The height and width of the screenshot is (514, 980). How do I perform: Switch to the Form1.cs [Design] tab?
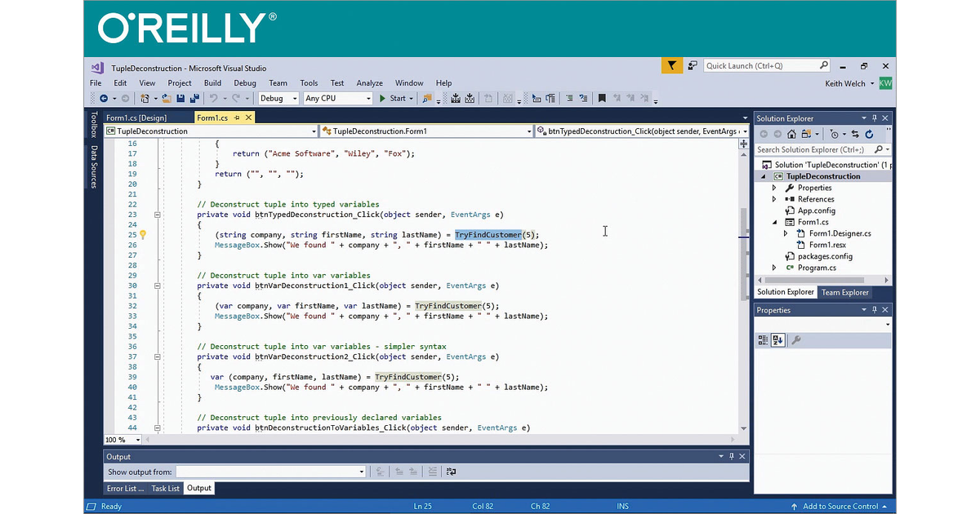coord(136,117)
